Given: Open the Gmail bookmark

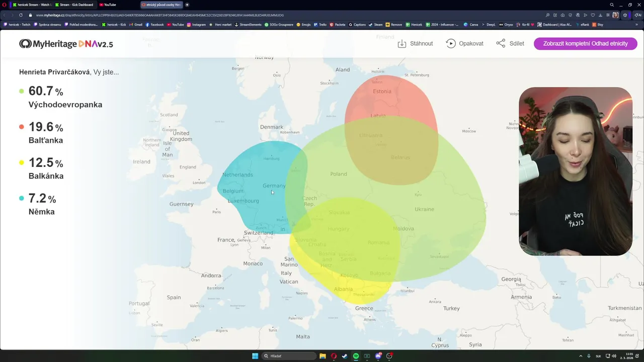Looking at the screenshot, I should [135, 24].
